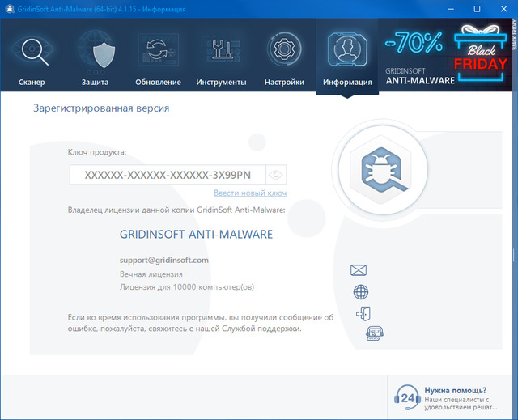Screen dimensions: 518x420
Task: Open the Настройки gear icon
Action: [284, 49]
